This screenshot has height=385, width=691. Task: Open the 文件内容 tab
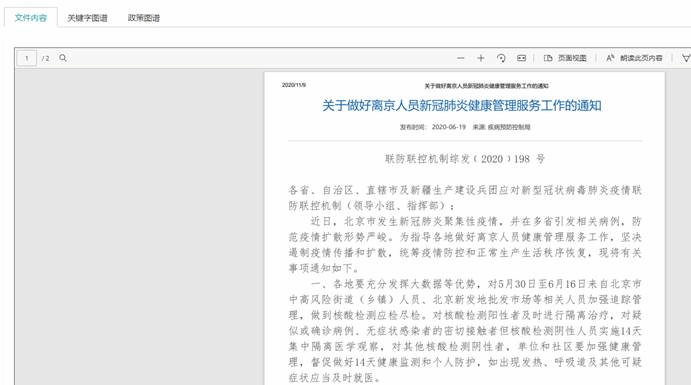coord(30,18)
